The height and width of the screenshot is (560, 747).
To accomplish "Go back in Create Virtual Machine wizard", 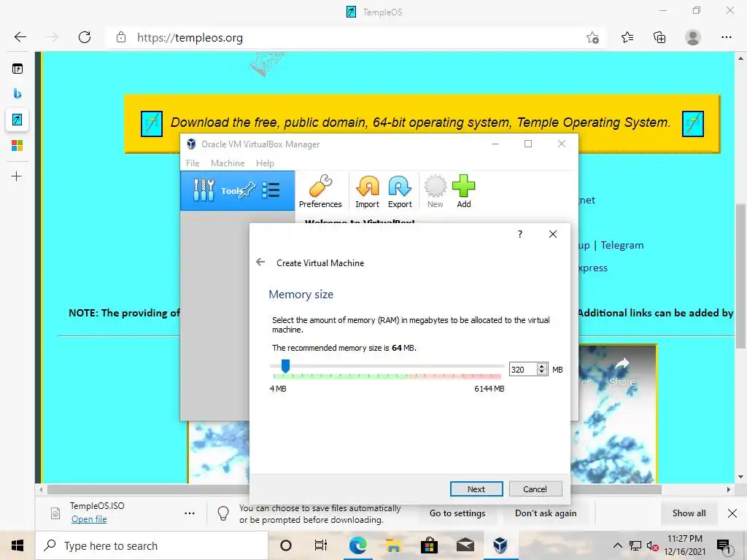I will click(x=260, y=262).
